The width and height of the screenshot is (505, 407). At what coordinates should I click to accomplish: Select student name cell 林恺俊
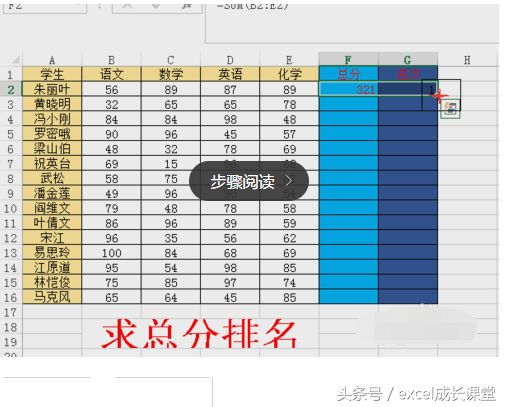(x=52, y=282)
